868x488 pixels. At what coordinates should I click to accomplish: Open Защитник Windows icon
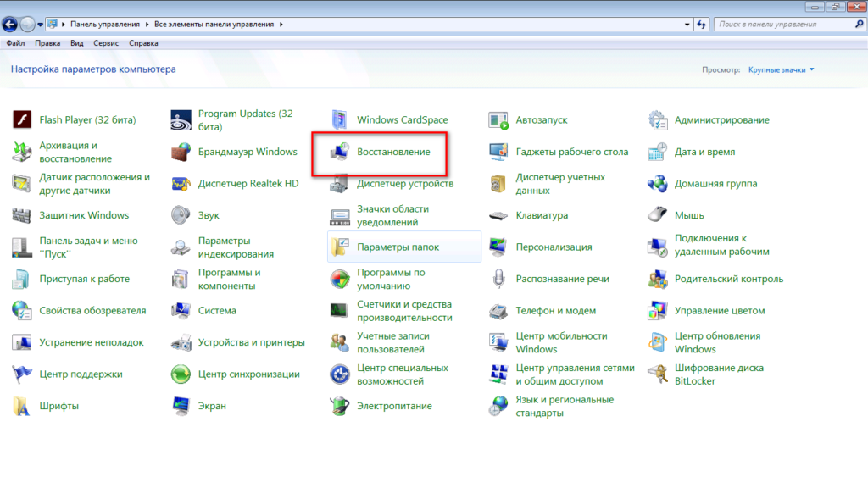coord(21,215)
